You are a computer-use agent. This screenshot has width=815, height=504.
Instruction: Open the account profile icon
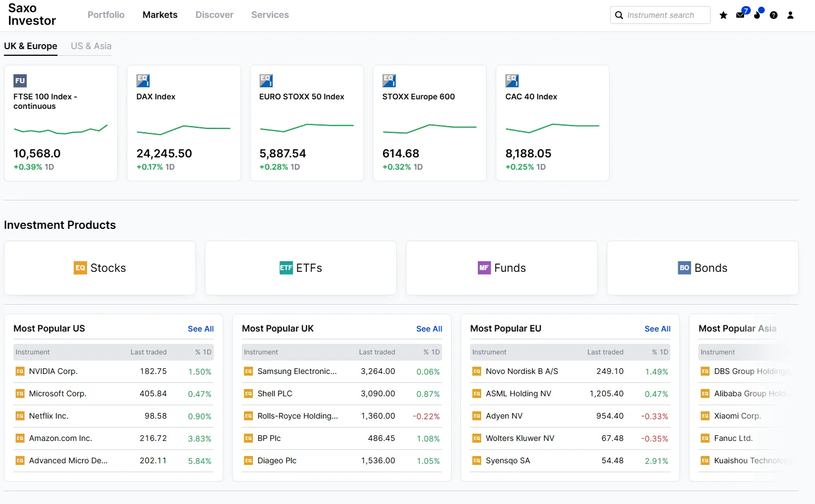pos(790,15)
